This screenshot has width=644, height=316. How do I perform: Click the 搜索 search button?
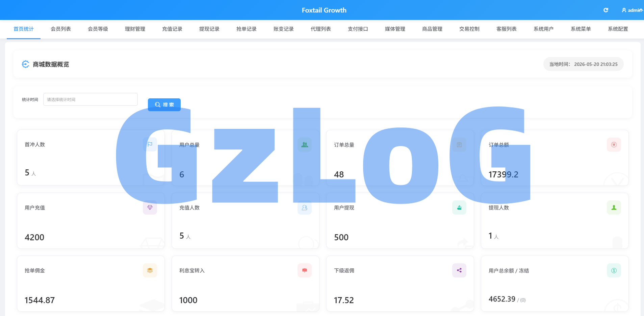(x=164, y=105)
